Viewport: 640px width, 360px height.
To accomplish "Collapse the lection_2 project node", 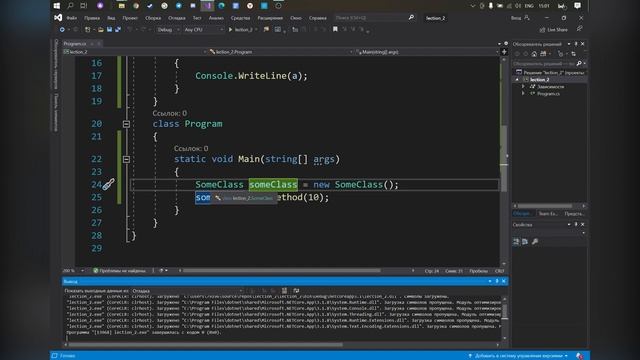I will [x=517, y=80].
